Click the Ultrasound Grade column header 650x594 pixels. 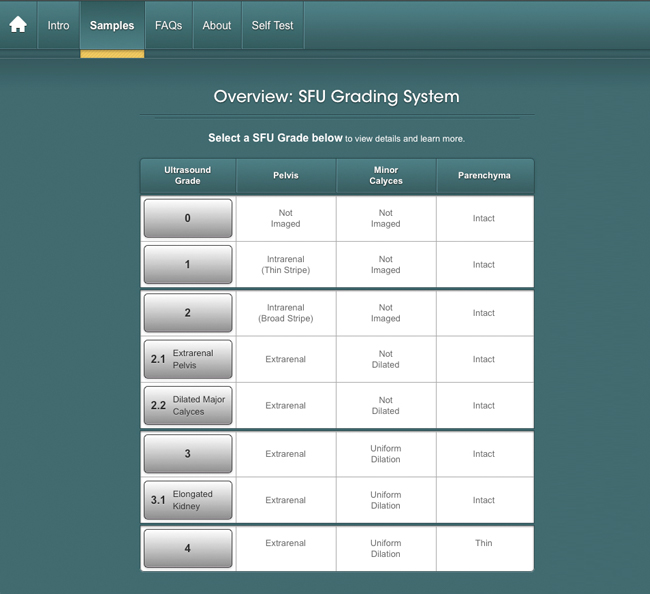(188, 176)
